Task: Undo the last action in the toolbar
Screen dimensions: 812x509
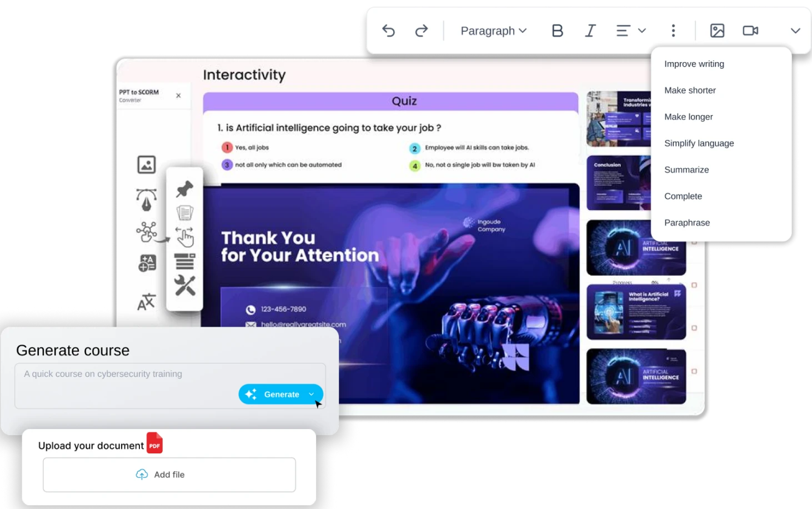Action: [388, 31]
